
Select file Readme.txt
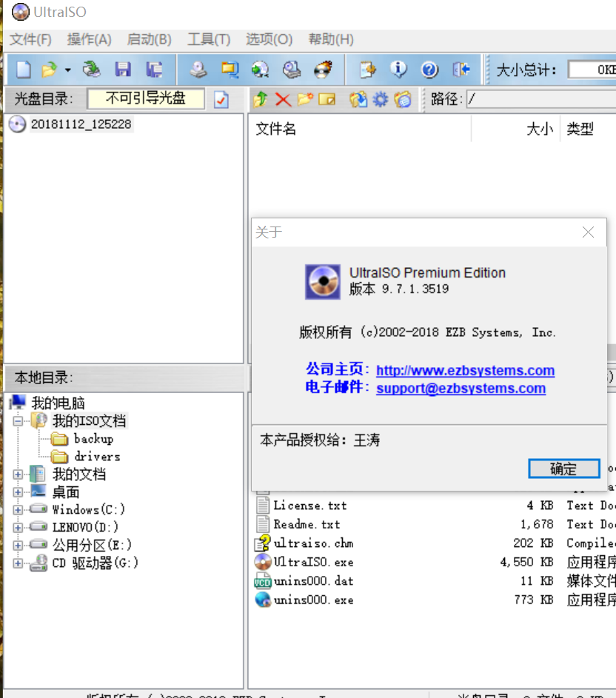[x=307, y=525]
